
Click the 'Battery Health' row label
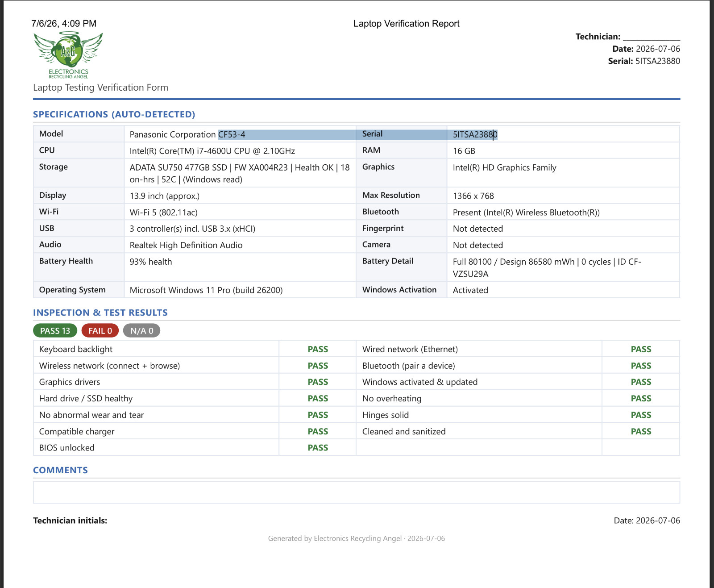coord(66,261)
